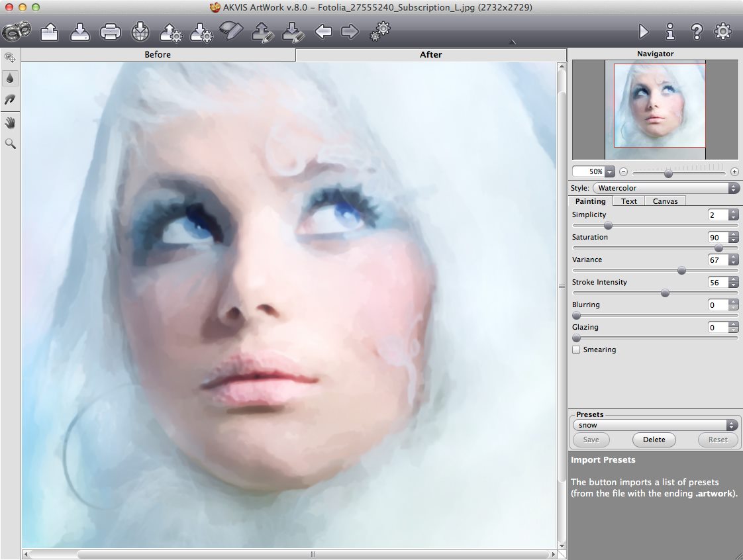Click the Open image toolbar icon

pos(50,31)
